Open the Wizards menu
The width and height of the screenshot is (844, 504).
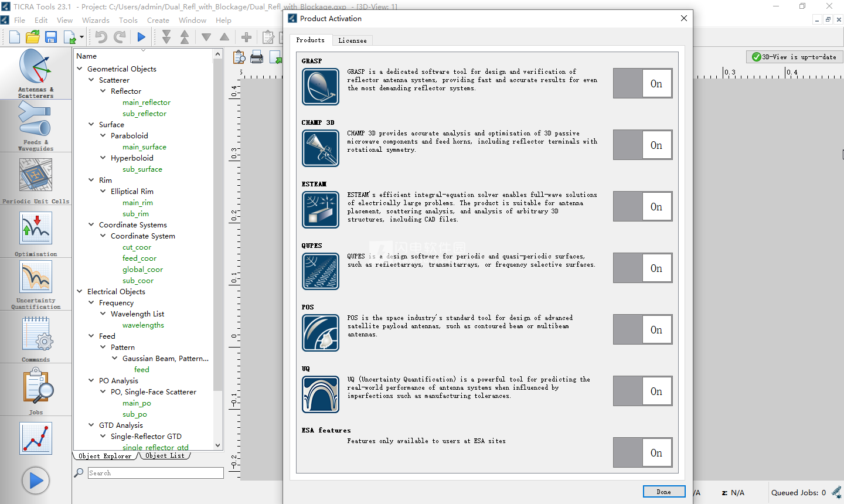pos(96,20)
